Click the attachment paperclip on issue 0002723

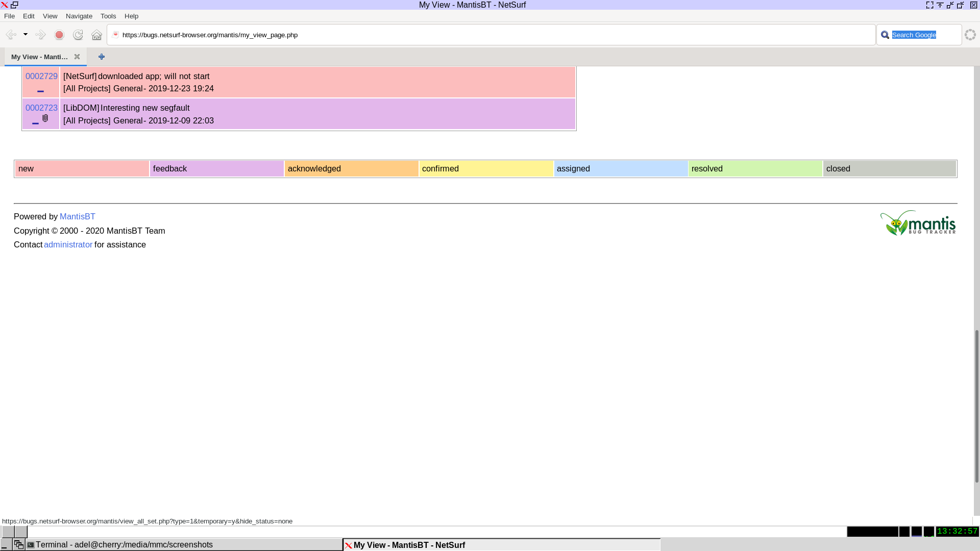tap(45, 118)
